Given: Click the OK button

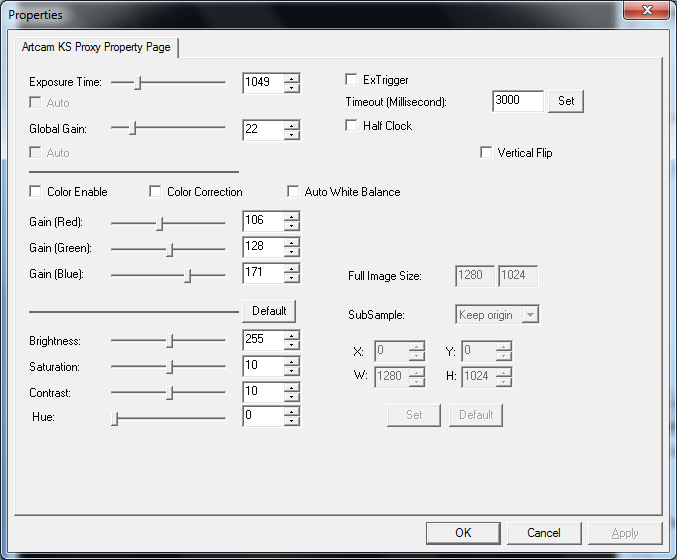Looking at the screenshot, I should [x=462, y=533].
